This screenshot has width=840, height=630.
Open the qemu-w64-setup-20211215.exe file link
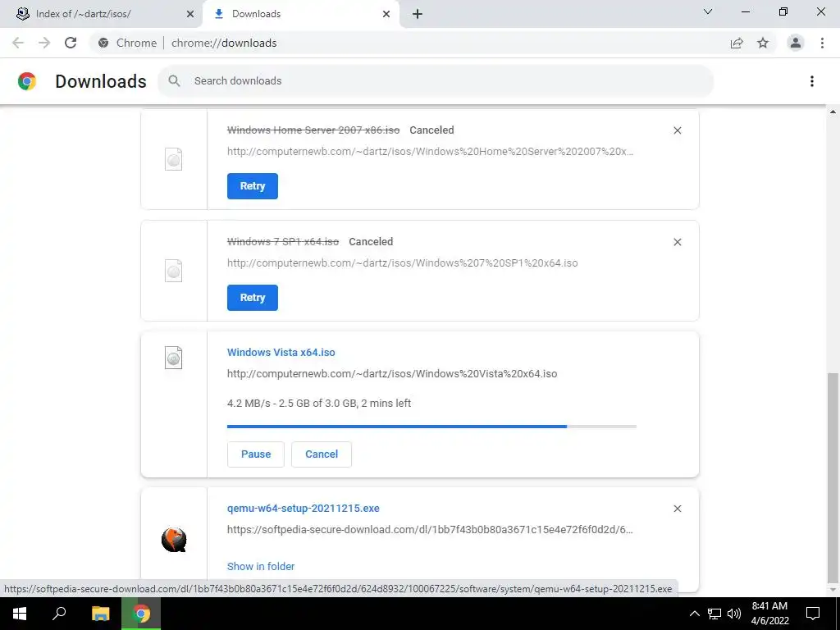[304, 509]
